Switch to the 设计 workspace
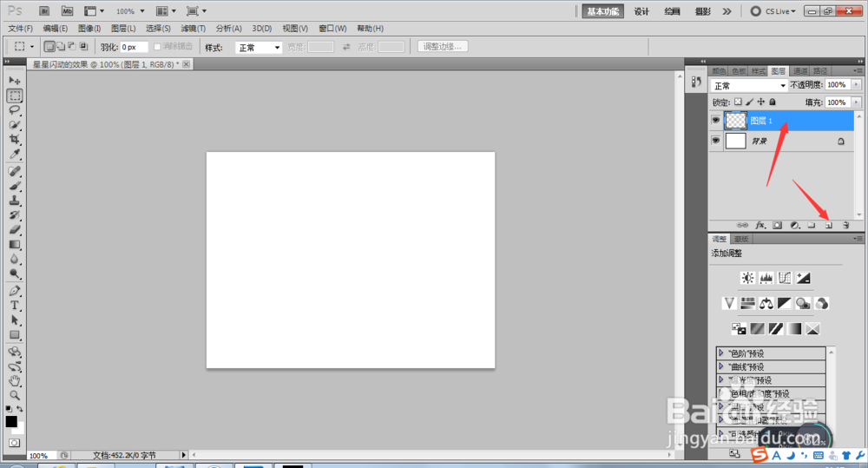 click(641, 11)
